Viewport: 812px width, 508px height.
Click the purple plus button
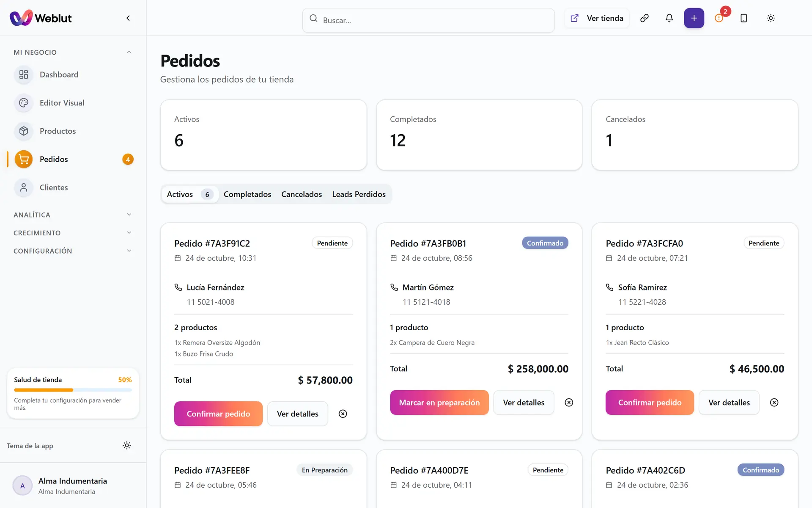tap(694, 18)
